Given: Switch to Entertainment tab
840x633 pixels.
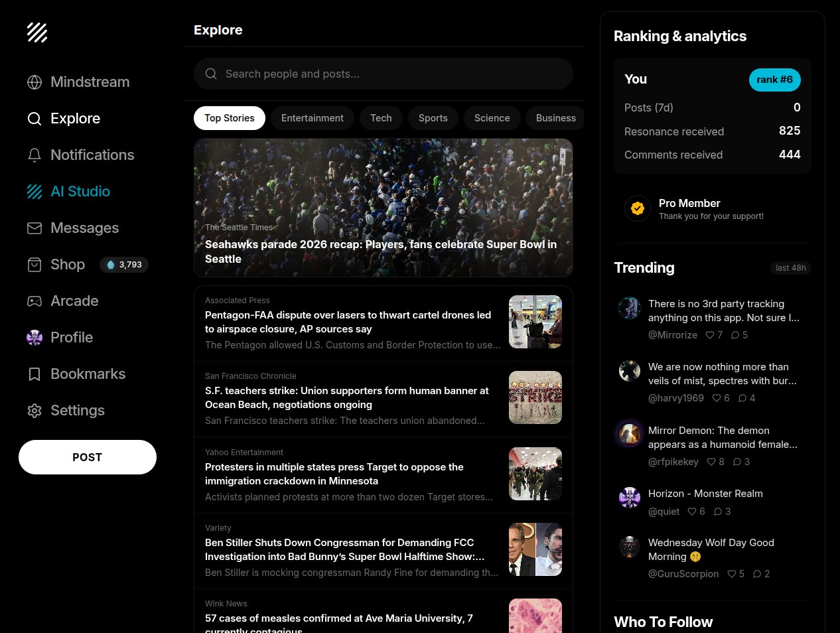Looking at the screenshot, I should (x=313, y=118).
